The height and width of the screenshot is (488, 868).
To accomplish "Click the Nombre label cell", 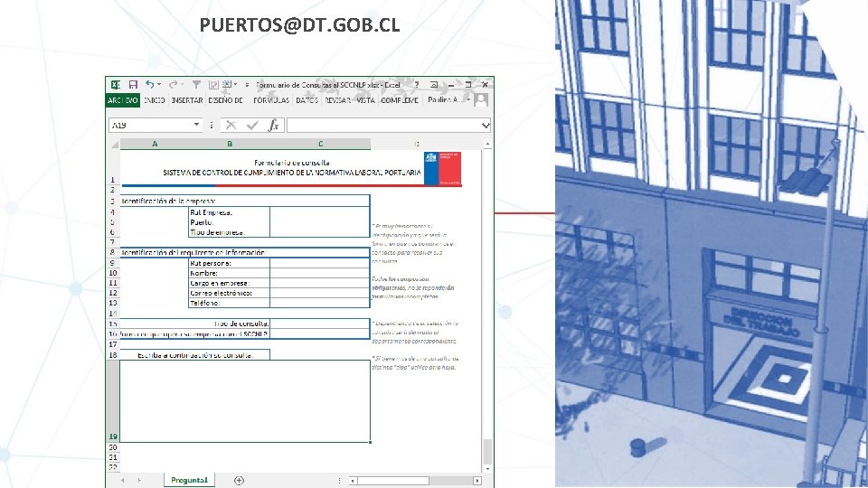I will [x=229, y=273].
